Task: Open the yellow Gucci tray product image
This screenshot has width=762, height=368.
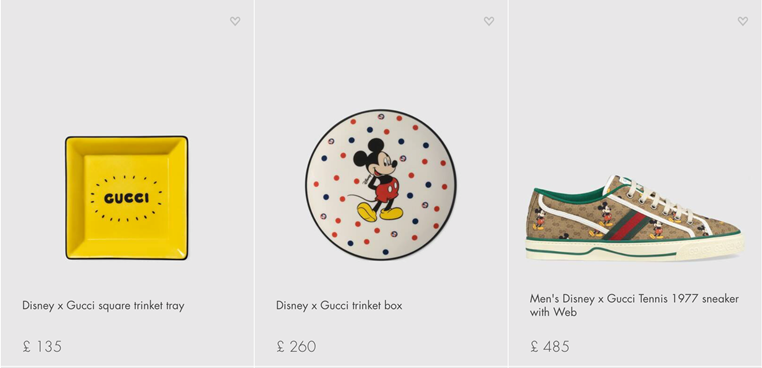Action: (x=126, y=197)
